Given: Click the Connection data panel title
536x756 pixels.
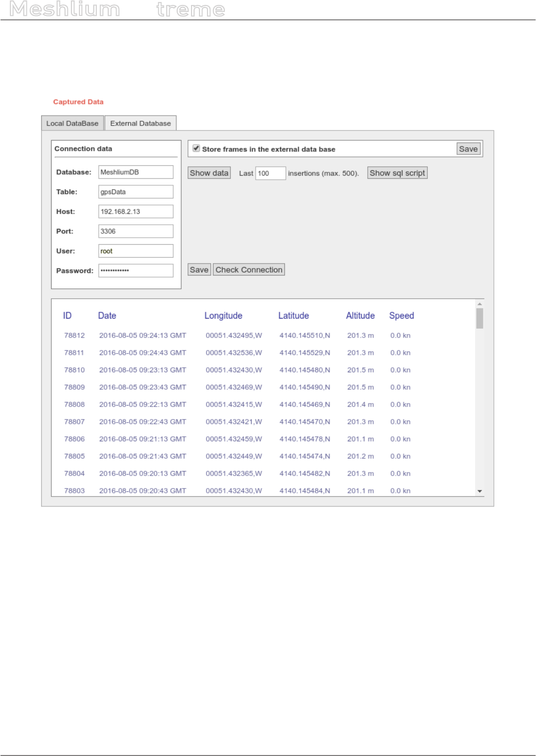Looking at the screenshot, I should click(83, 148).
